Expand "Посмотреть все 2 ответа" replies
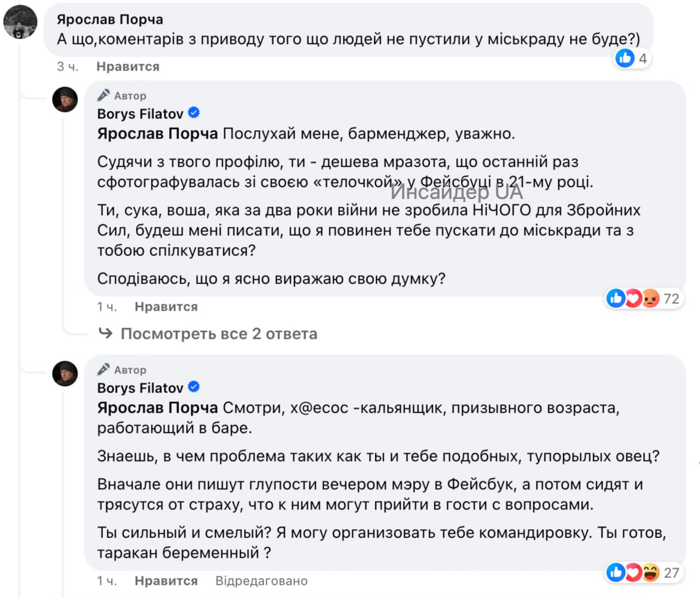 [219, 334]
